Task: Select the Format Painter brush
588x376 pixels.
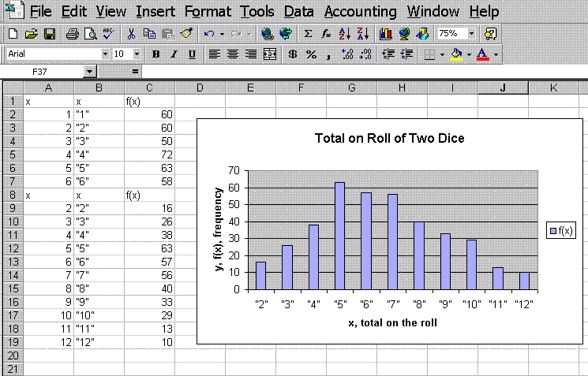Action: point(185,34)
